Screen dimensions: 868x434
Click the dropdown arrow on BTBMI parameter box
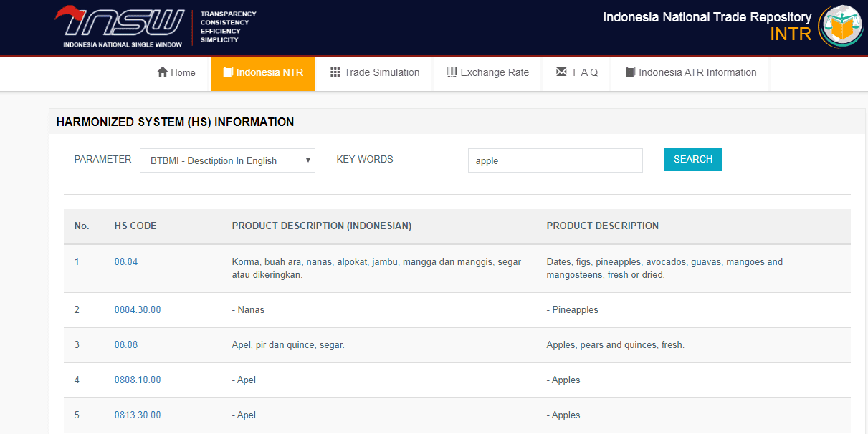[x=308, y=160]
